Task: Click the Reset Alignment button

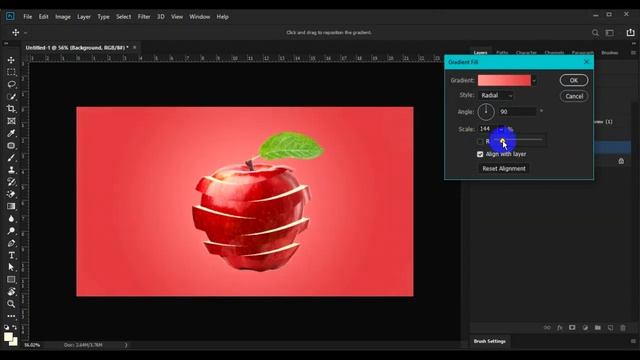Action: (504, 169)
